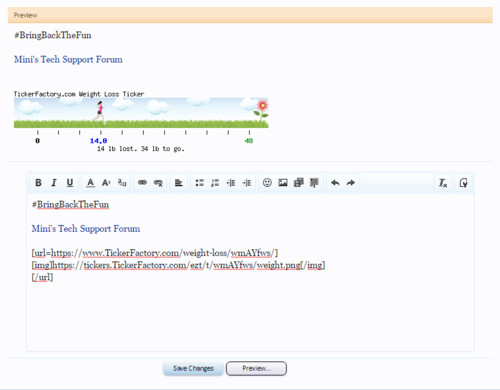Open the emoticon smiley picker
This screenshot has height=390, width=500.
click(267, 183)
